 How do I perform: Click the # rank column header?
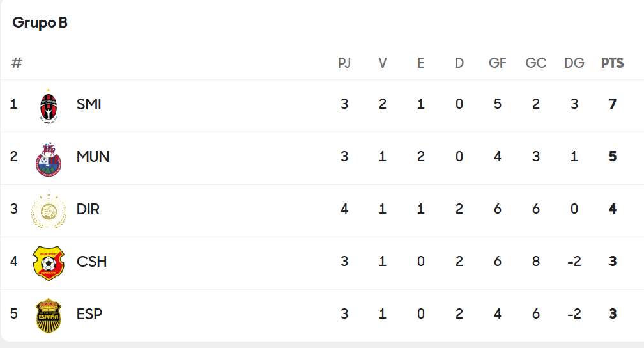point(17,63)
